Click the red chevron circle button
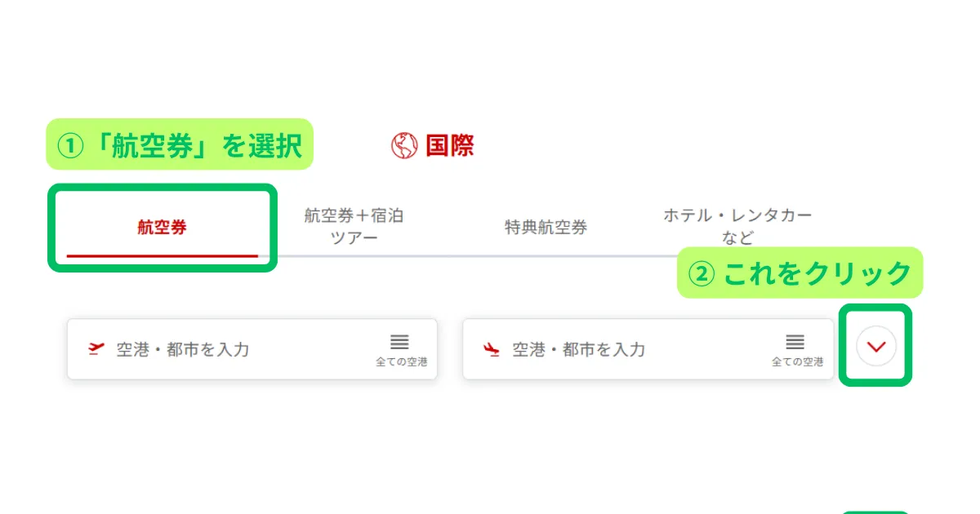The width and height of the screenshot is (980, 514). coord(876,347)
